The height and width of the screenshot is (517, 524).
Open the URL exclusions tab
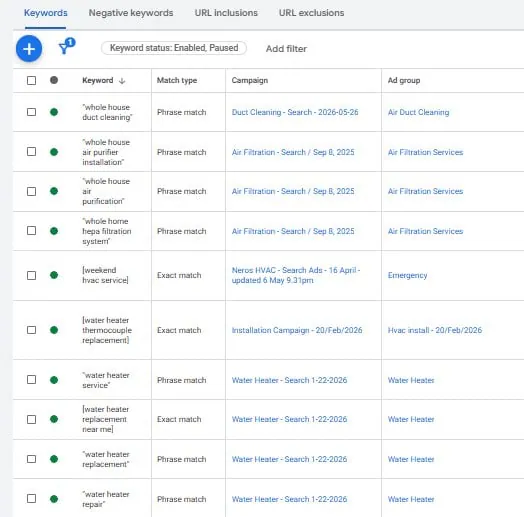point(311,13)
